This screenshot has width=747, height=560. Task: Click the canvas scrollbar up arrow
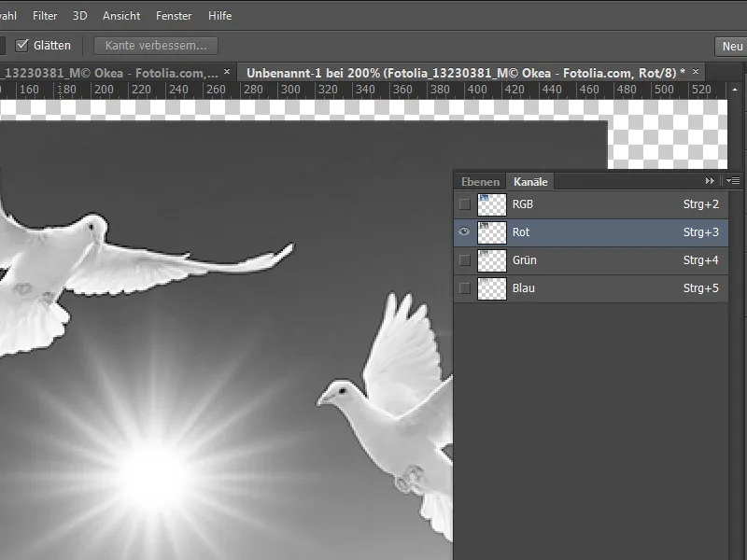735,90
